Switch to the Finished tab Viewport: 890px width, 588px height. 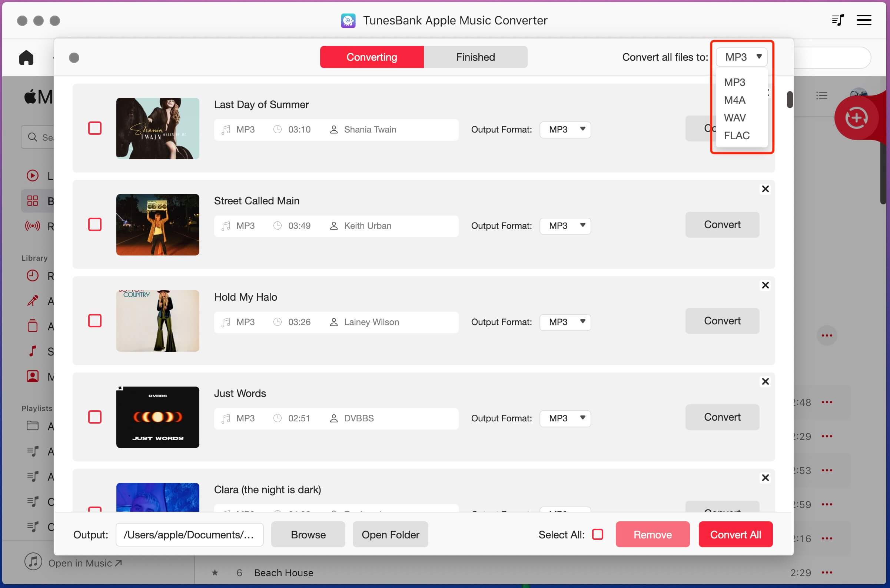(475, 57)
